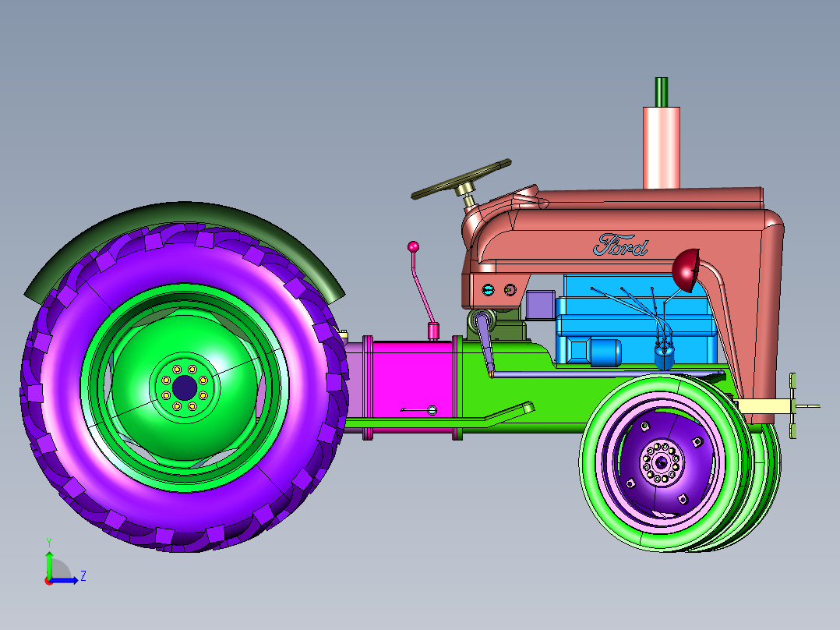The width and height of the screenshot is (840, 630).
Task: Select the Ford logo on the hood
Action: pyautogui.click(x=620, y=245)
